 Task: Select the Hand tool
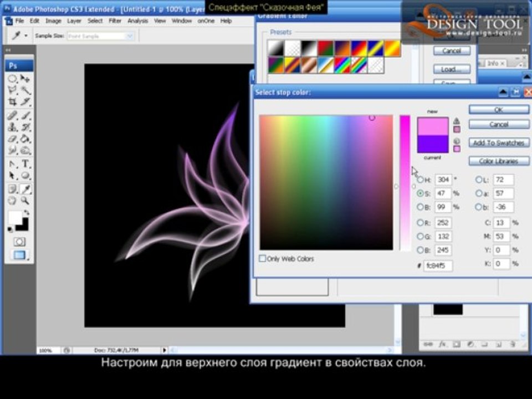tap(13, 201)
